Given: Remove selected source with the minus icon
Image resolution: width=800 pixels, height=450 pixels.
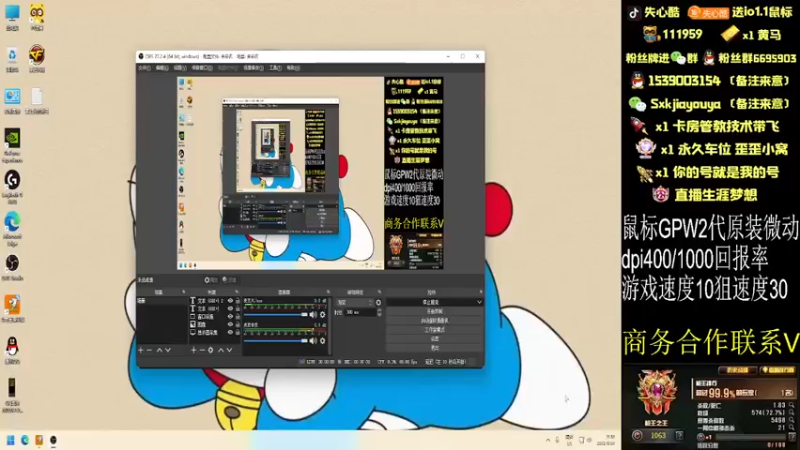Looking at the screenshot, I should pos(202,350).
